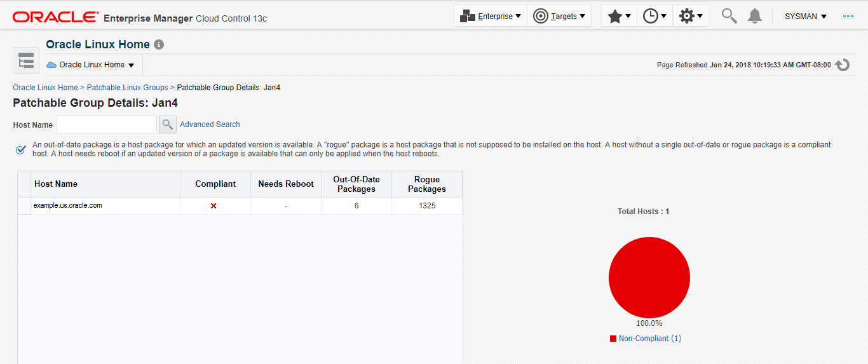868x364 pixels.
Task: Sort by Host Name column header
Action: (105, 184)
